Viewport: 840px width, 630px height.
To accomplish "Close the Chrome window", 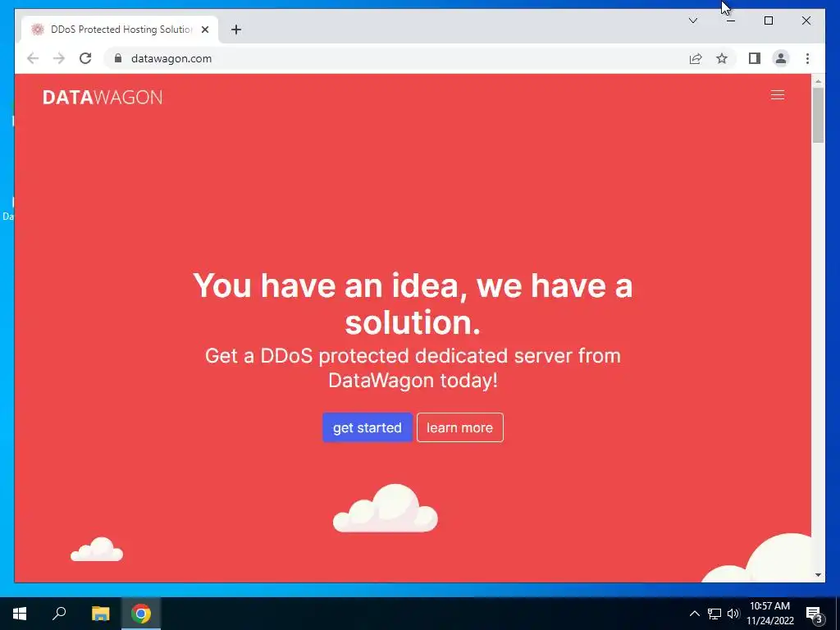I will pos(806,21).
